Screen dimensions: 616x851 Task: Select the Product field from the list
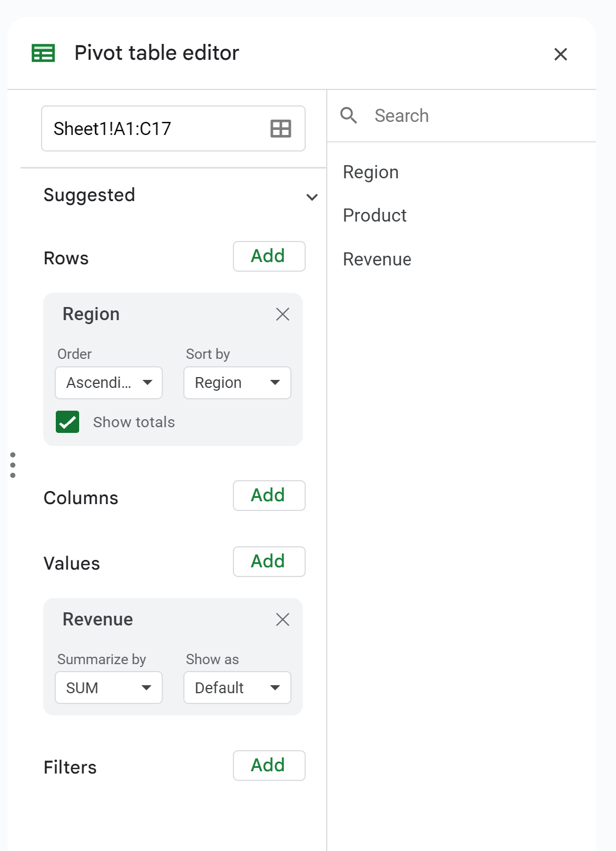(x=374, y=215)
